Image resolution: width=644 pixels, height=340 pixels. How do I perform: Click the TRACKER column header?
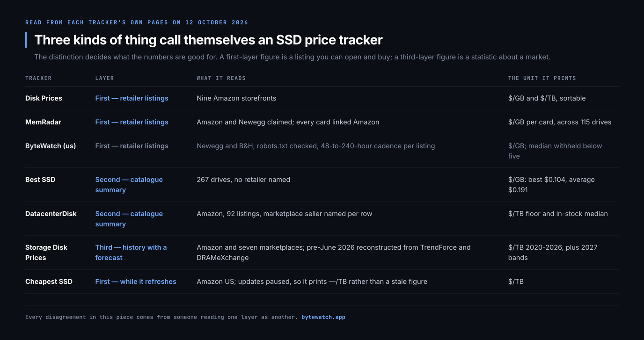tap(38, 78)
